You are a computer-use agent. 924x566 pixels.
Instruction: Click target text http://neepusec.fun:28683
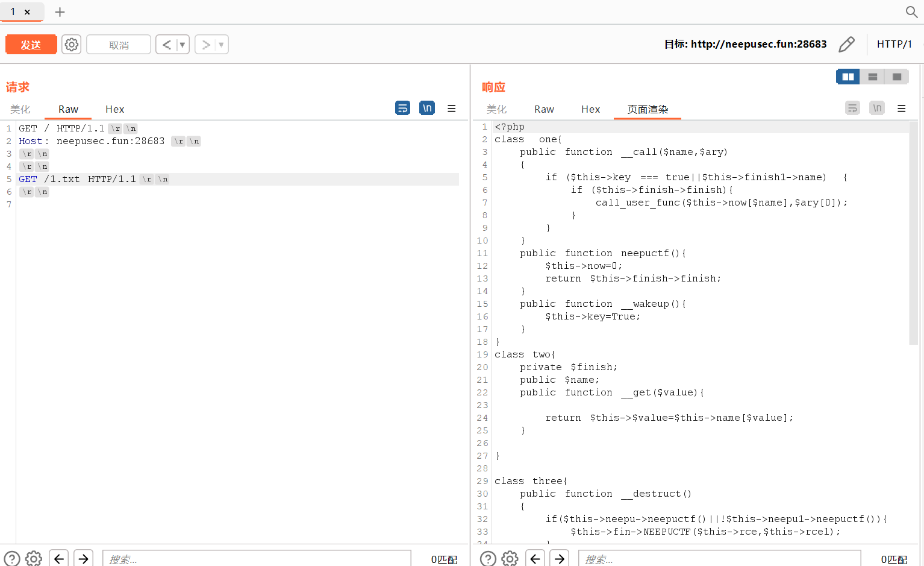(x=758, y=44)
